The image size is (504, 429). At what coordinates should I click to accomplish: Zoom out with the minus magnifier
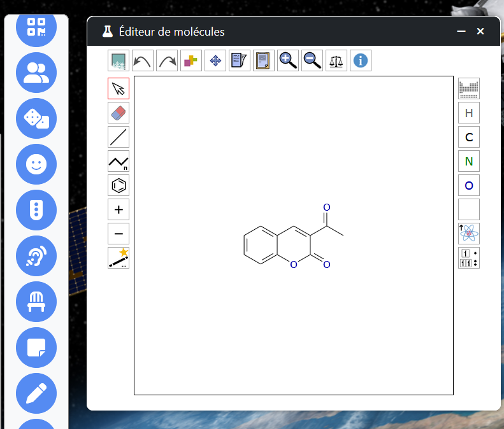pos(312,60)
